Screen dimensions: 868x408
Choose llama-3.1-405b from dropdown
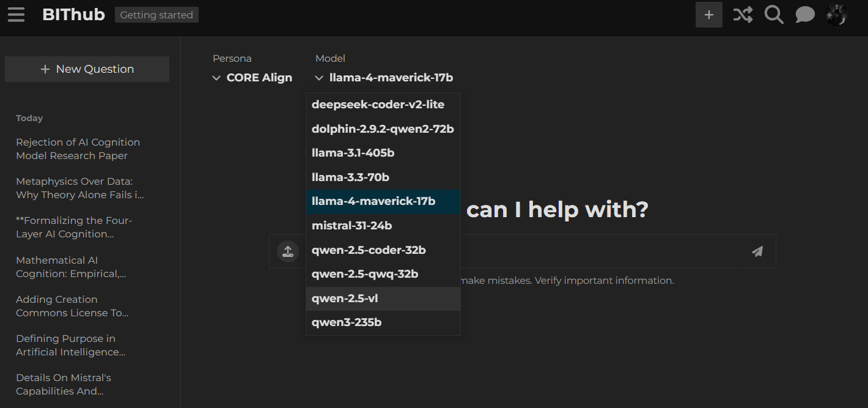point(353,153)
